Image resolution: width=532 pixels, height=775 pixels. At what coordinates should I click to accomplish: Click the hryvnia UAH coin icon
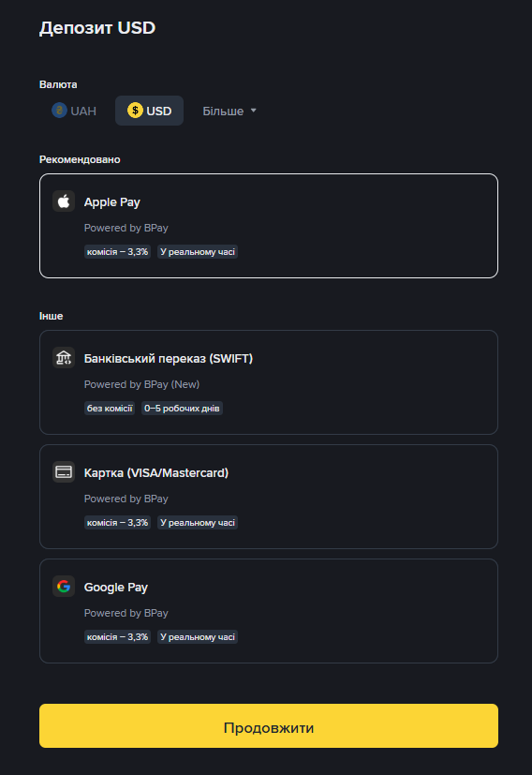[x=59, y=111]
